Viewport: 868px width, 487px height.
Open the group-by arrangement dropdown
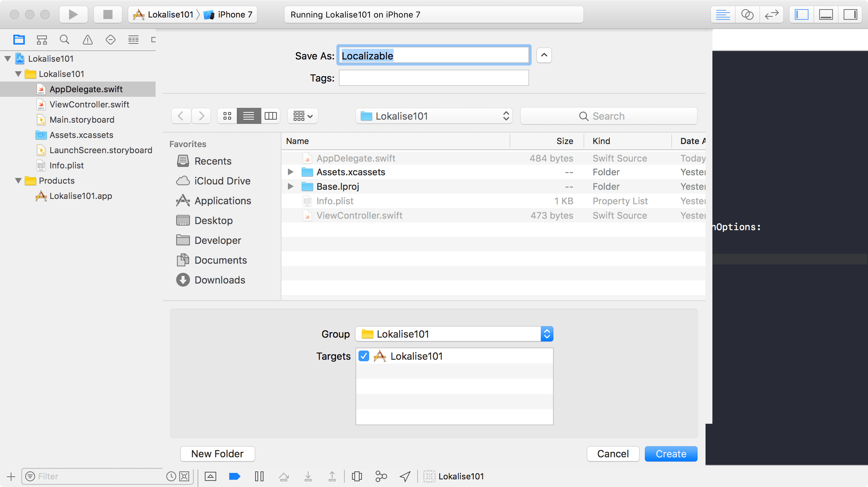pos(303,116)
